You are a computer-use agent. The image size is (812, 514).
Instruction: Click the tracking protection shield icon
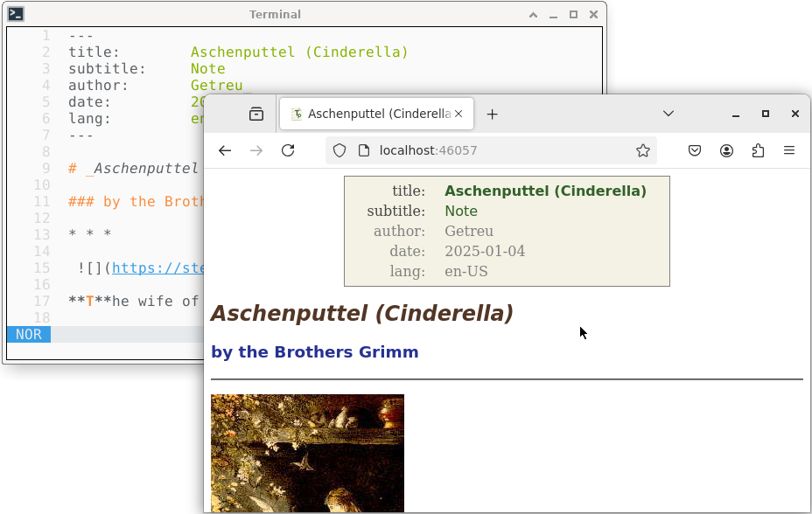[340, 150]
